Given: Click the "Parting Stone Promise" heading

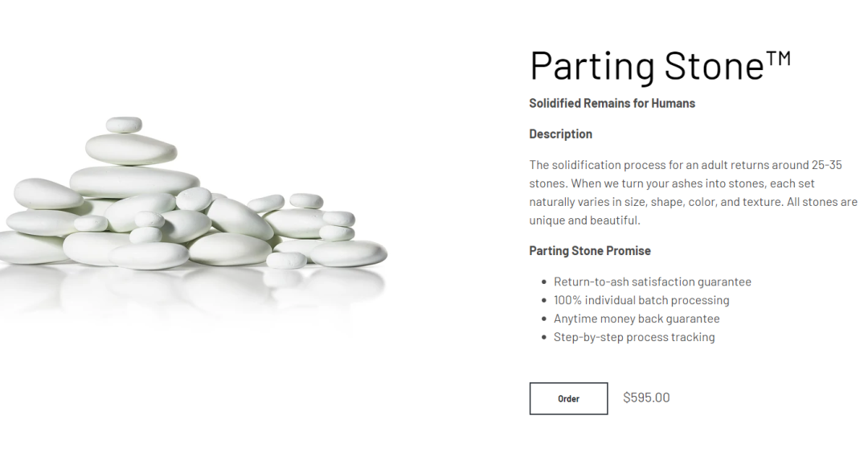Looking at the screenshot, I should (x=589, y=250).
